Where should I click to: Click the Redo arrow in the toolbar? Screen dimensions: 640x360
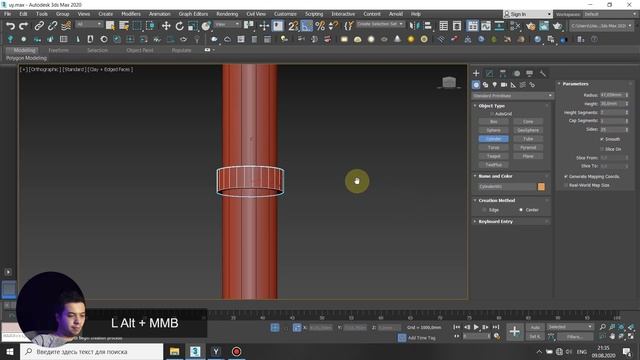coord(23,26)
